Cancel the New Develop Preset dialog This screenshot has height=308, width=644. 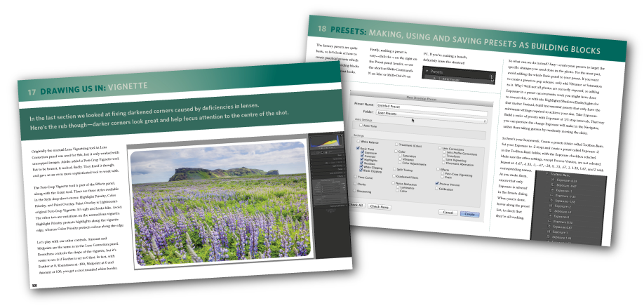[x=448, y=213]
